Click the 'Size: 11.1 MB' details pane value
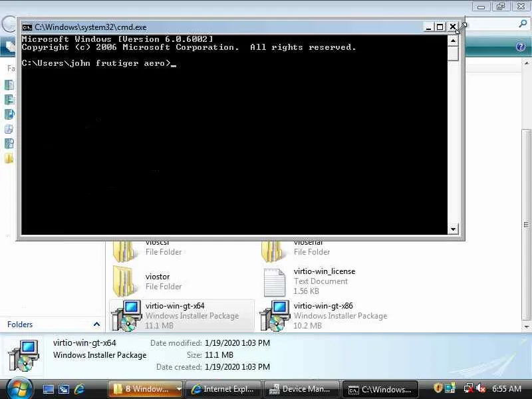Screen dimensions: 532x399 219,355
